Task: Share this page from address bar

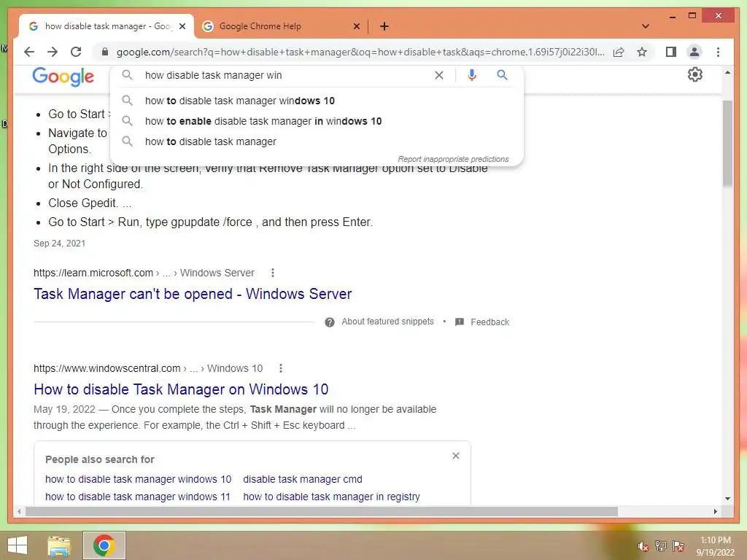Action: 619,52
